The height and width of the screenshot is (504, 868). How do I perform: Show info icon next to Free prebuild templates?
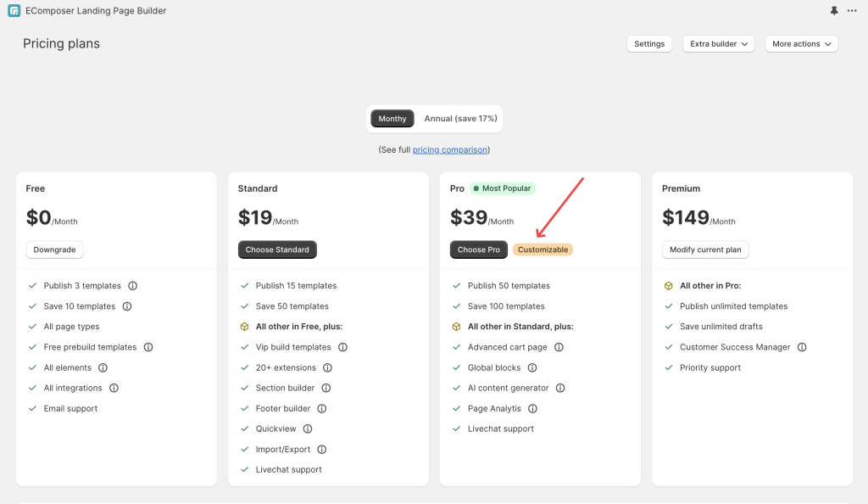point(148,347)
